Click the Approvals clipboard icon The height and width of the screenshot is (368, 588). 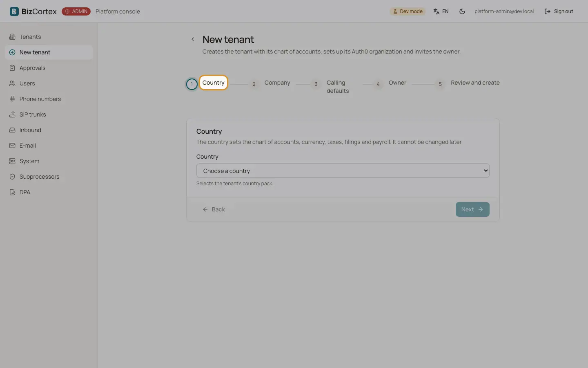[12, 68]
